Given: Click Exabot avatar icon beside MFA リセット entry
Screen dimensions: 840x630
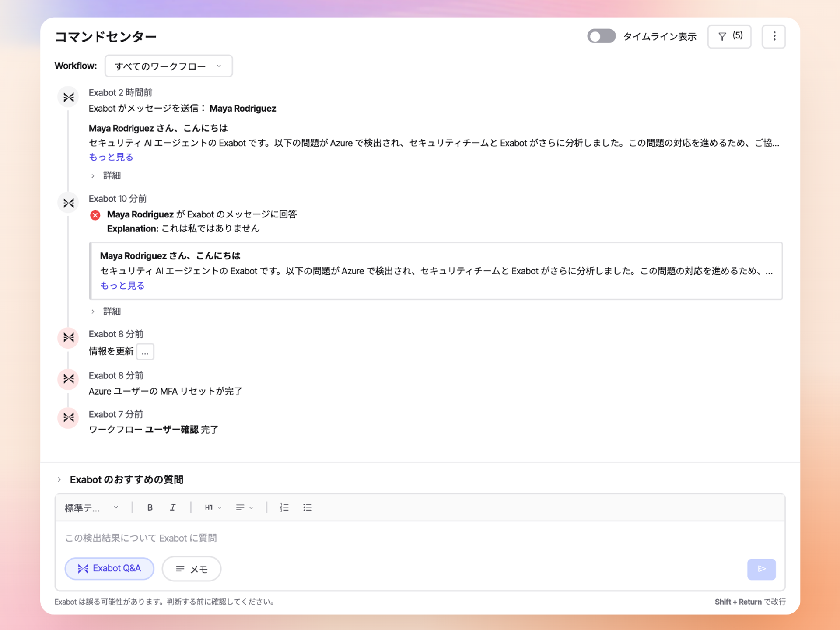Looking at the screenshot, I should tap(68, 379).
